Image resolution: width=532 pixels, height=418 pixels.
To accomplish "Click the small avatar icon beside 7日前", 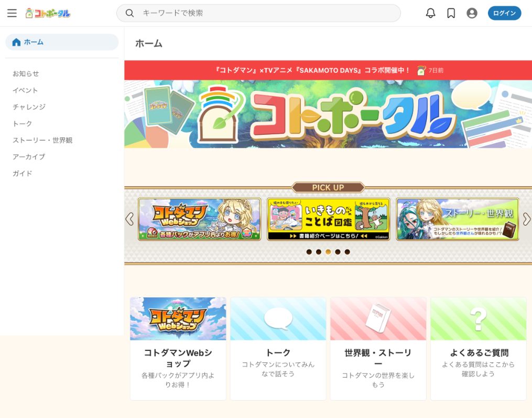I will [x=421, y=70].
